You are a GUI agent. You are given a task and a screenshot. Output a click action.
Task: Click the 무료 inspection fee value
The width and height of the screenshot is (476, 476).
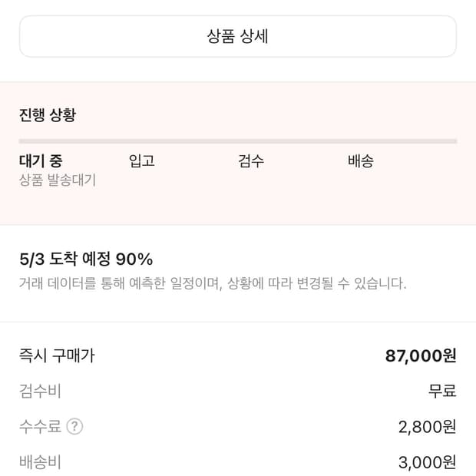442,391
